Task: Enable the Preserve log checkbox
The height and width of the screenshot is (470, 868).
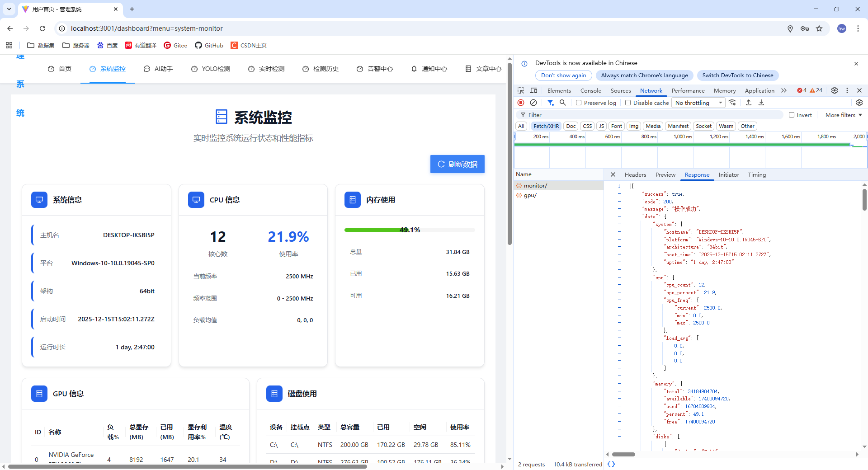Action: tap(579, 103)
